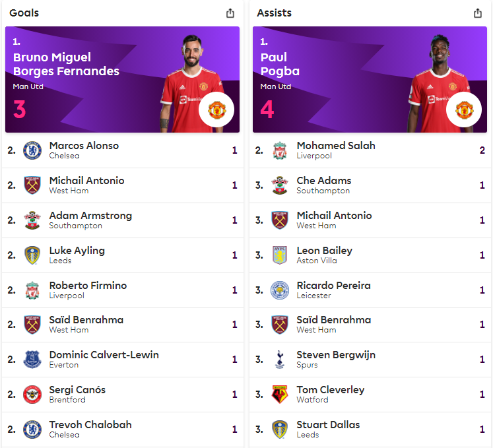Open Bruno Miguel Borges Fernandes top scorer card
The height and width of the screenshot is (448, 493).
coord(66,65)
